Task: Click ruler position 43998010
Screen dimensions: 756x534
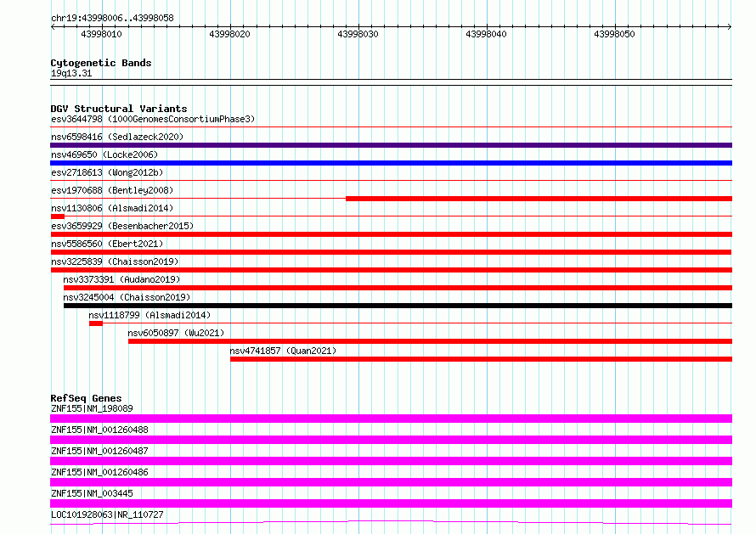Action: coord(101,34)
